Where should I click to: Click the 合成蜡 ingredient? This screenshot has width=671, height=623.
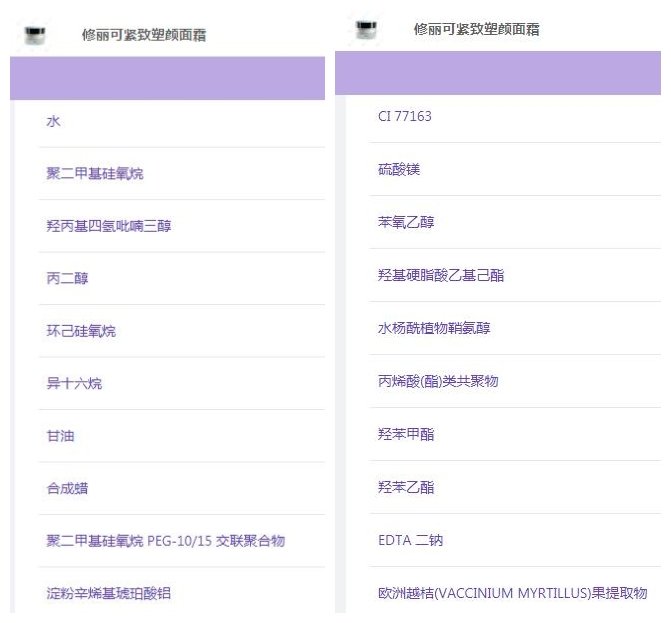pyautogui.click(x=67, y=489)
